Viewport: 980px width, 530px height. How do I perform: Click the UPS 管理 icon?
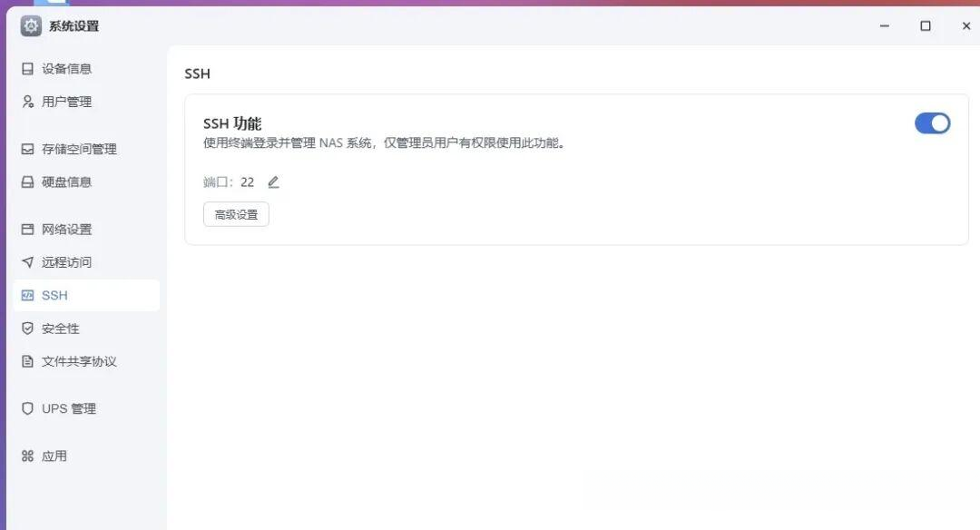[x=27, y=408]
